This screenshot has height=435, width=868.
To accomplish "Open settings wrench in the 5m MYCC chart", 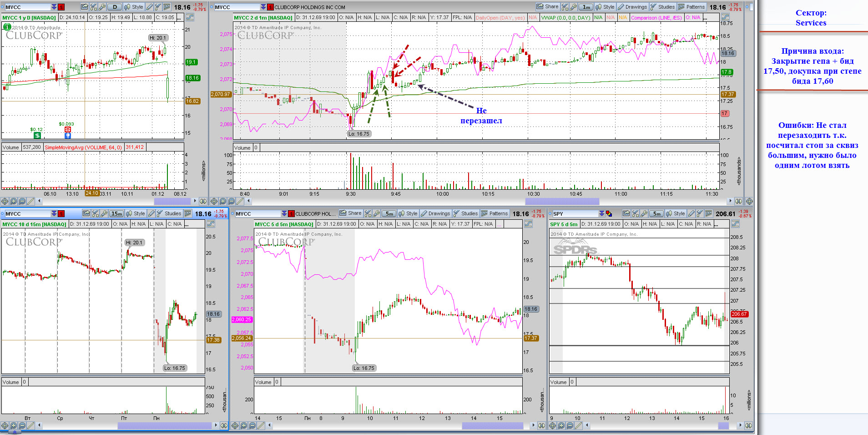I will (x=376, y=213).
